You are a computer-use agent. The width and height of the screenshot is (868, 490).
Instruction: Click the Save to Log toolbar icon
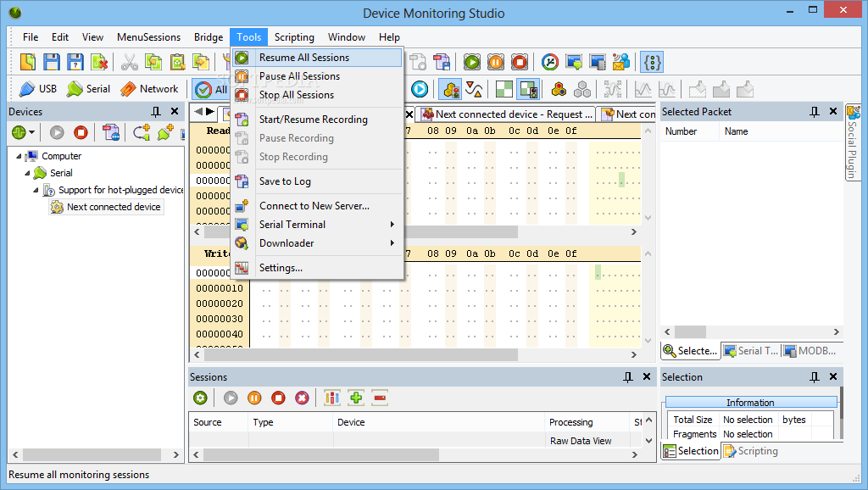(x=441, y=62)
